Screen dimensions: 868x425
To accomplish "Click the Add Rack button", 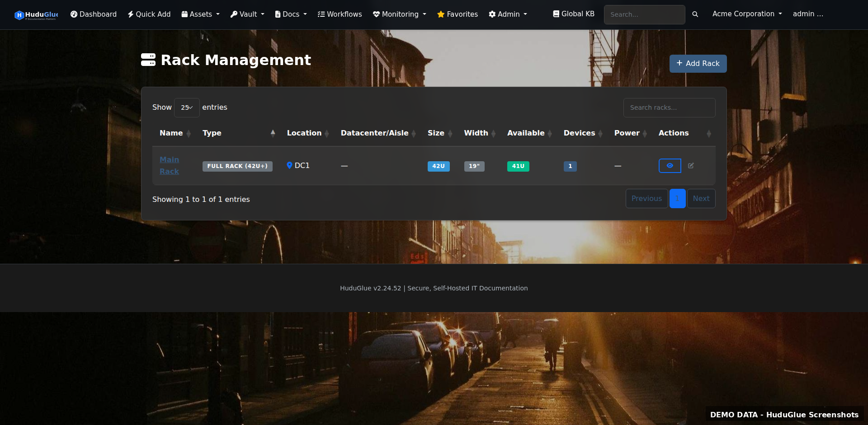I will click(x=698, y=64).
